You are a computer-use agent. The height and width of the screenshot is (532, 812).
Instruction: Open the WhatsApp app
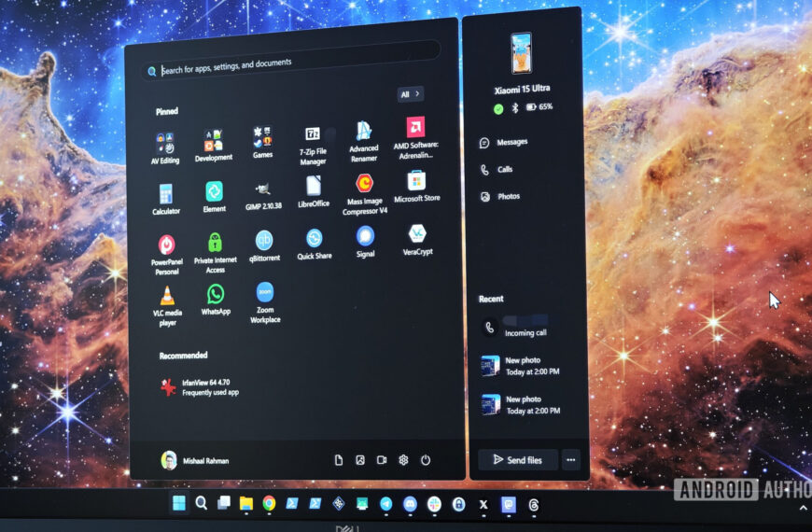pos(216,300)
